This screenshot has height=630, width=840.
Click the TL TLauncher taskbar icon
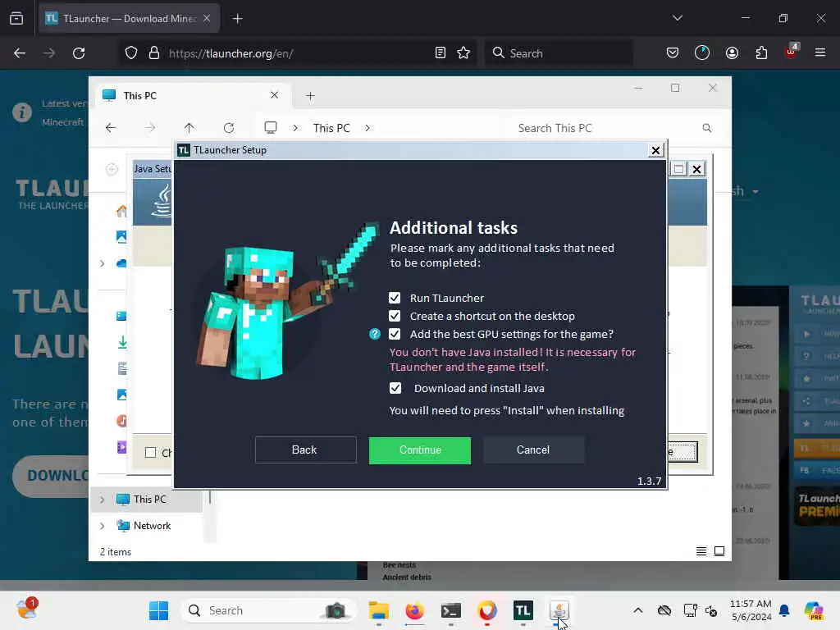point(523,610)
